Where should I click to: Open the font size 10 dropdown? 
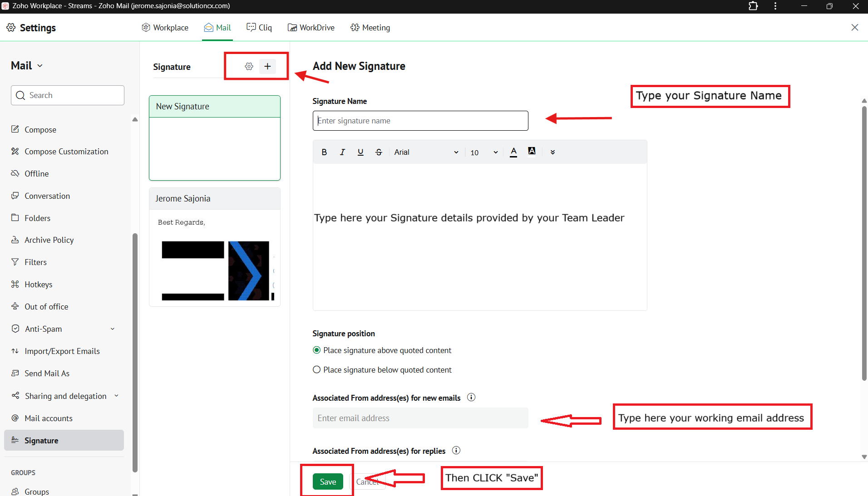click(483, 152)
